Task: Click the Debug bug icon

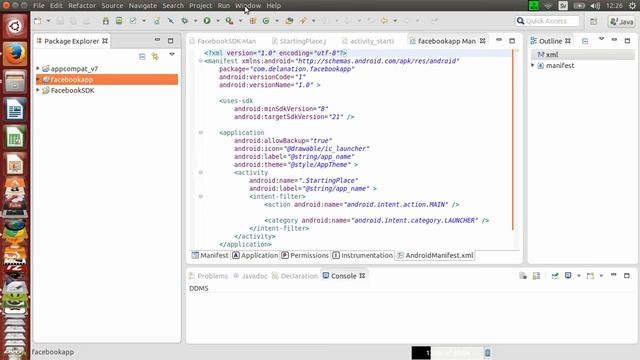Action: 185,21
